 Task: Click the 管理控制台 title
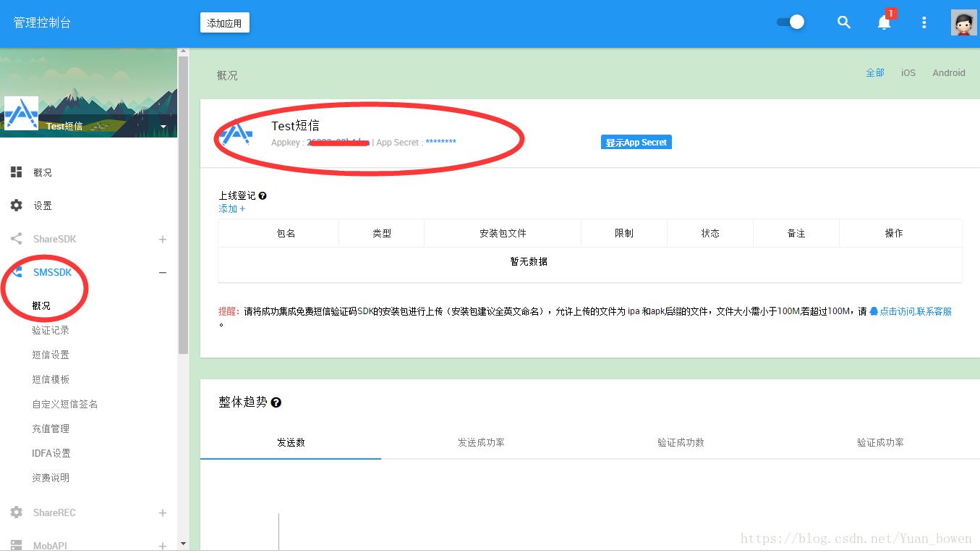click(x=42, y=22)
